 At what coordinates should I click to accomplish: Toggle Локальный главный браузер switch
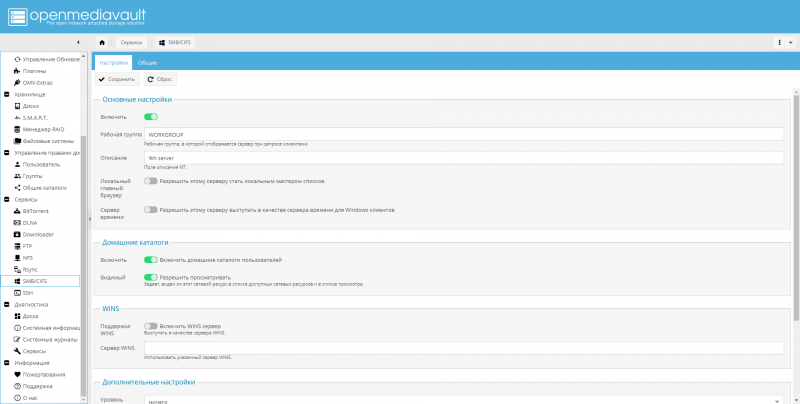151,181
